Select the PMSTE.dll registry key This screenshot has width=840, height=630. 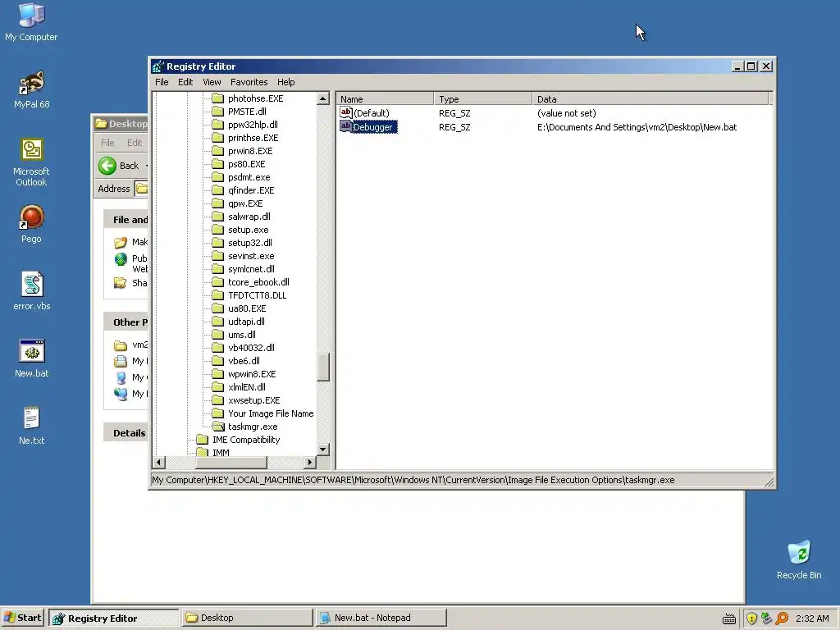pyautogui.click(x=247, y=112)
